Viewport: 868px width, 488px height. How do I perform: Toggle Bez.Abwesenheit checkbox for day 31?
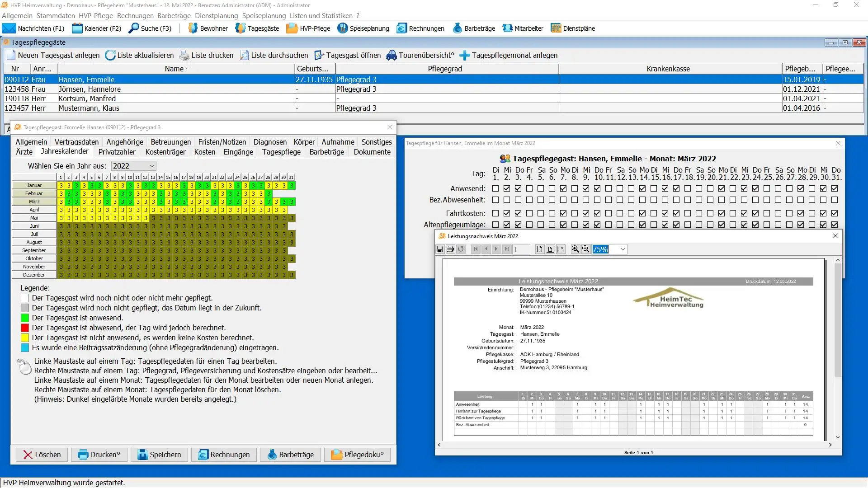pyautogui.click(x=835, y=200)
